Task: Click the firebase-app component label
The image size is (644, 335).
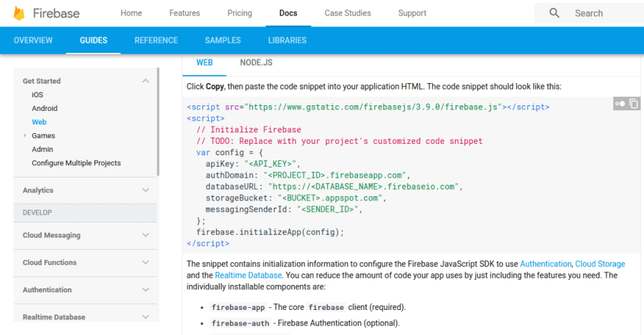Action: coord(238,308)
